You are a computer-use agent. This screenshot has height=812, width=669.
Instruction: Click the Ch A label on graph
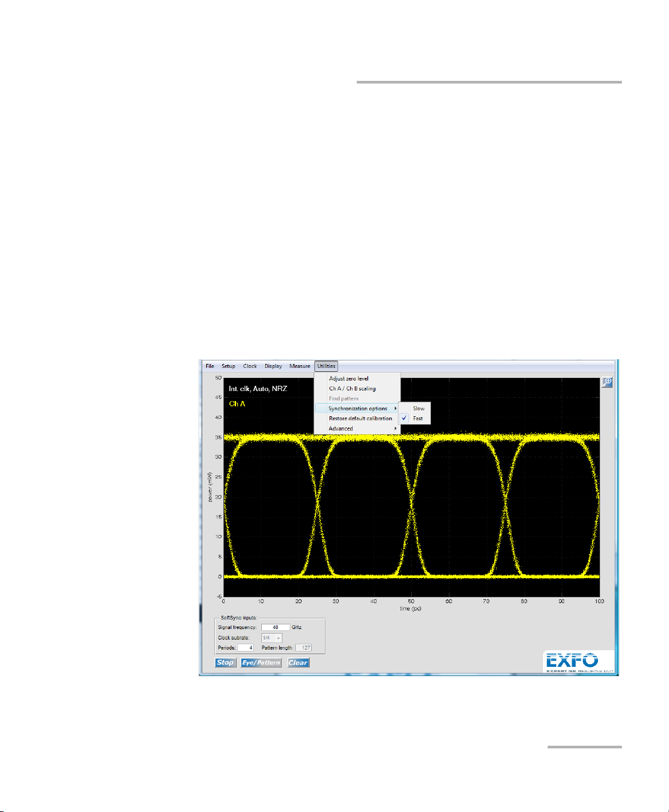(x=237, y=403)
